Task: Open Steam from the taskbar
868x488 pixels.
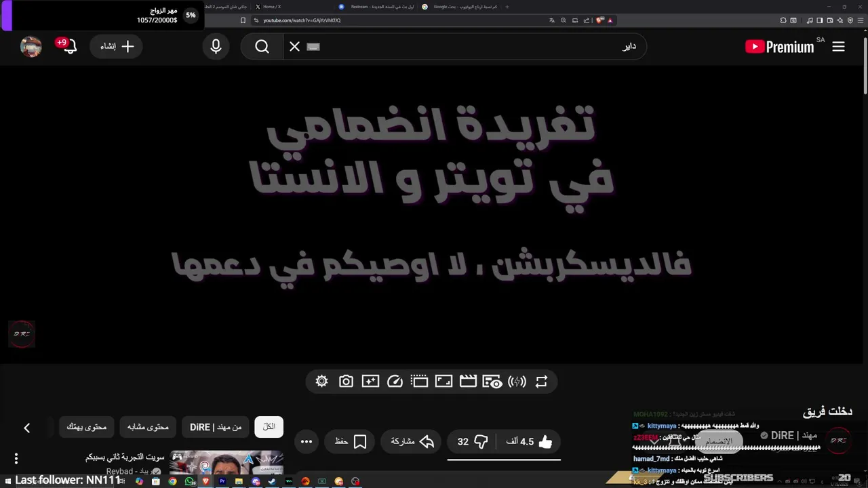Action: 272,481
